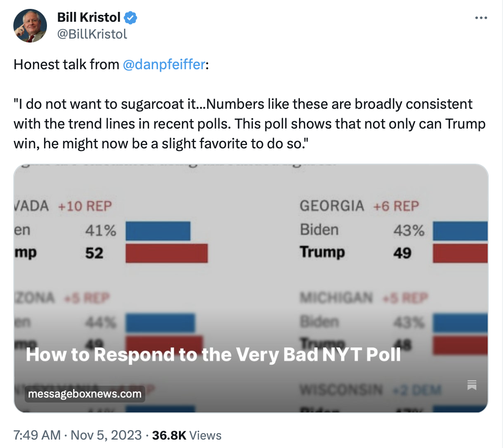This screenshot has height=448, width=503.
Task: Open the three-dot more options menu
Action: pos(481,18)
